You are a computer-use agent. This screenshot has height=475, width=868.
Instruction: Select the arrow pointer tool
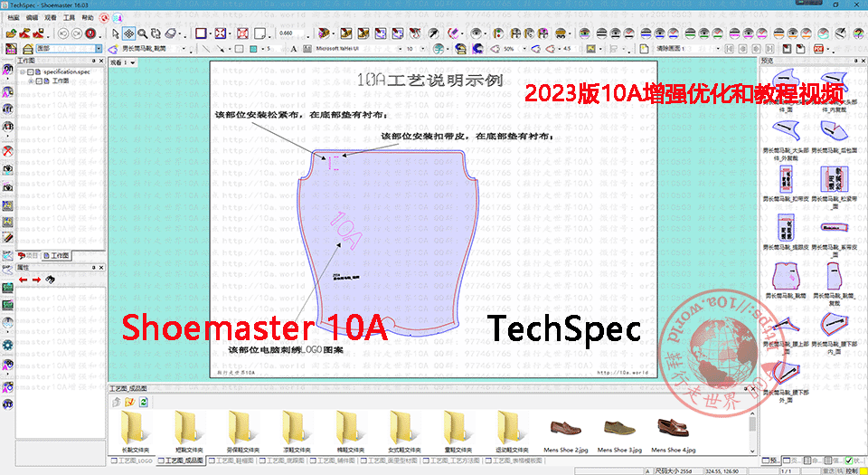[115, 33]
